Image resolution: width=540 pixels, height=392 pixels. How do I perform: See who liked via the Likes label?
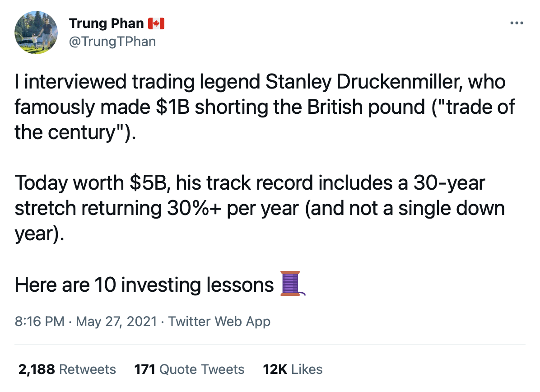[307, 369]
